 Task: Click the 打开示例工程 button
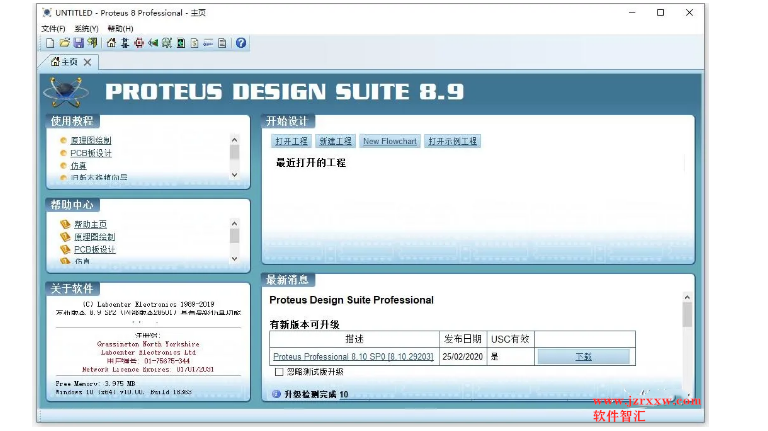click(x=453, y=142)
